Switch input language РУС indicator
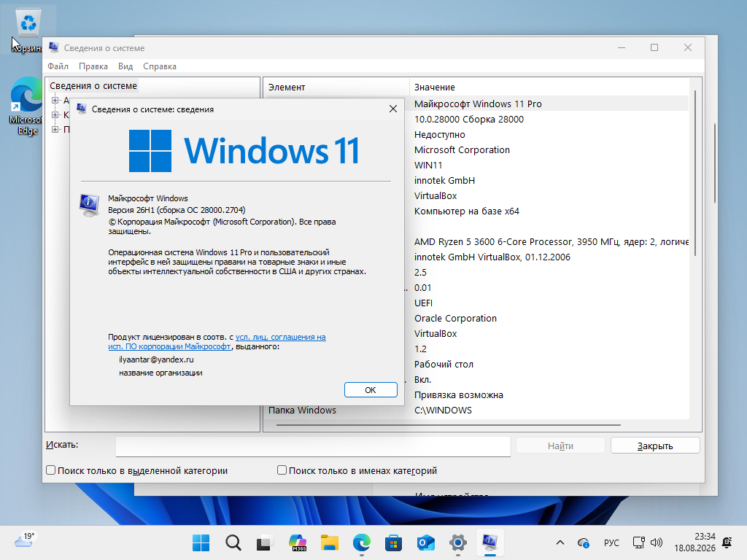 (611, 542)
